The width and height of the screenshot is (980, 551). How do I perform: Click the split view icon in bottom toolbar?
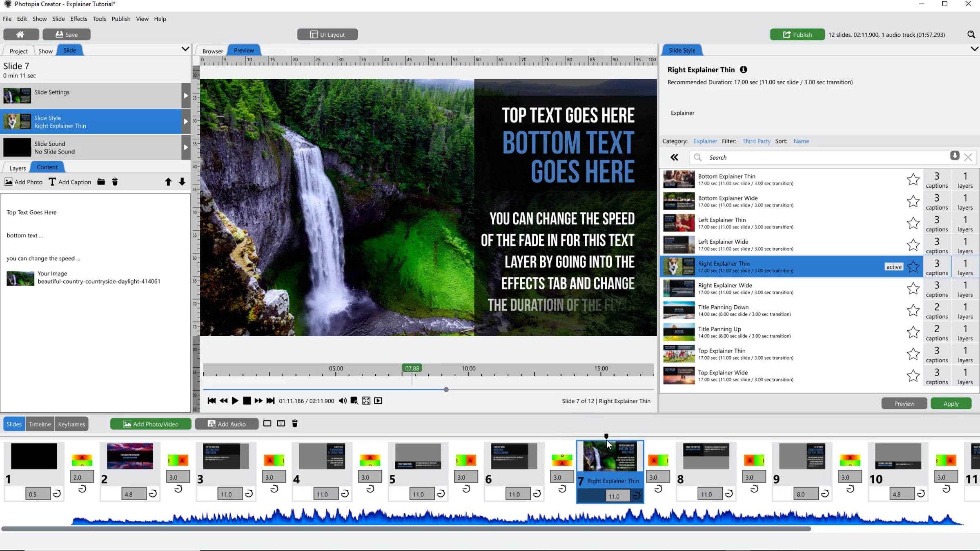tap(281, 424)
